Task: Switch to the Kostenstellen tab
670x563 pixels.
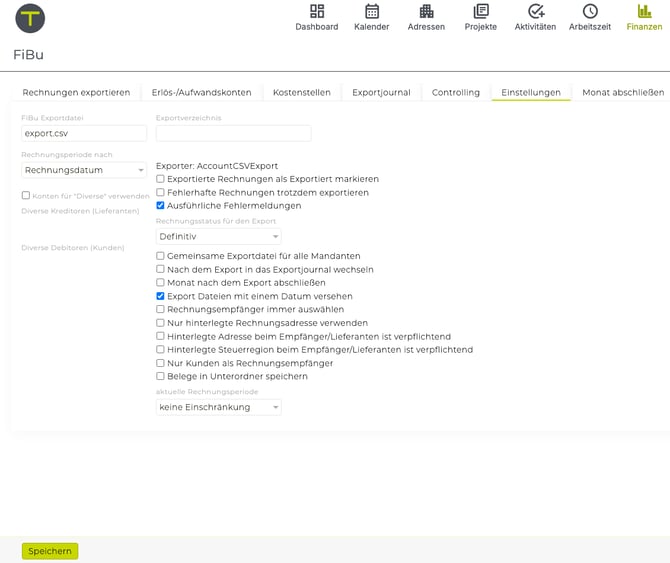Action: click(301, 92)
